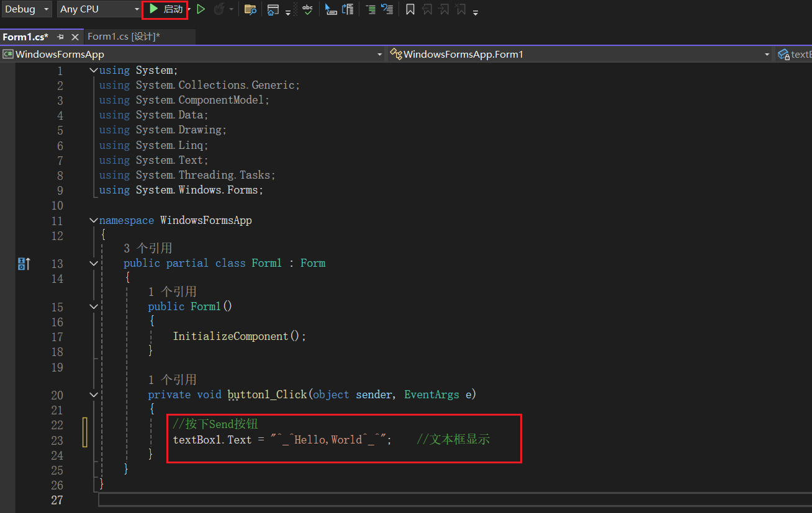Click line number 10 in the margin
The width and height of the screenshot is (812, 513).
[56, 205]
